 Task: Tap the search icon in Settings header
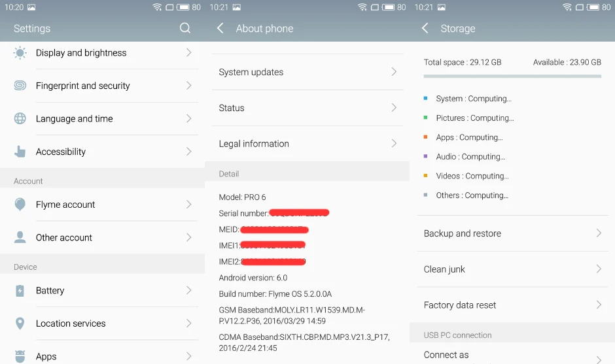184,28
